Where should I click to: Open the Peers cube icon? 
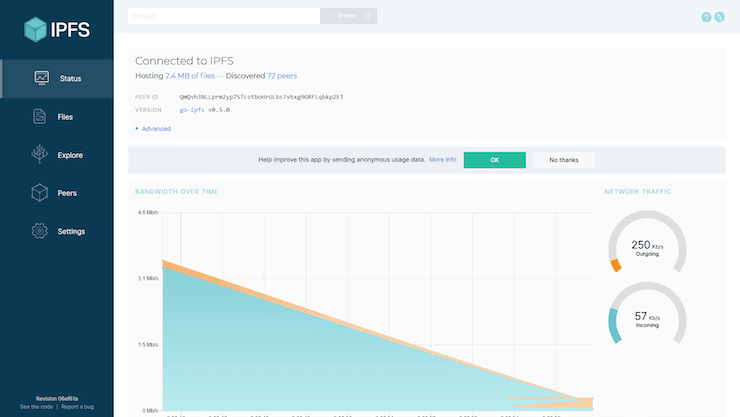click(x=40, y=193)
